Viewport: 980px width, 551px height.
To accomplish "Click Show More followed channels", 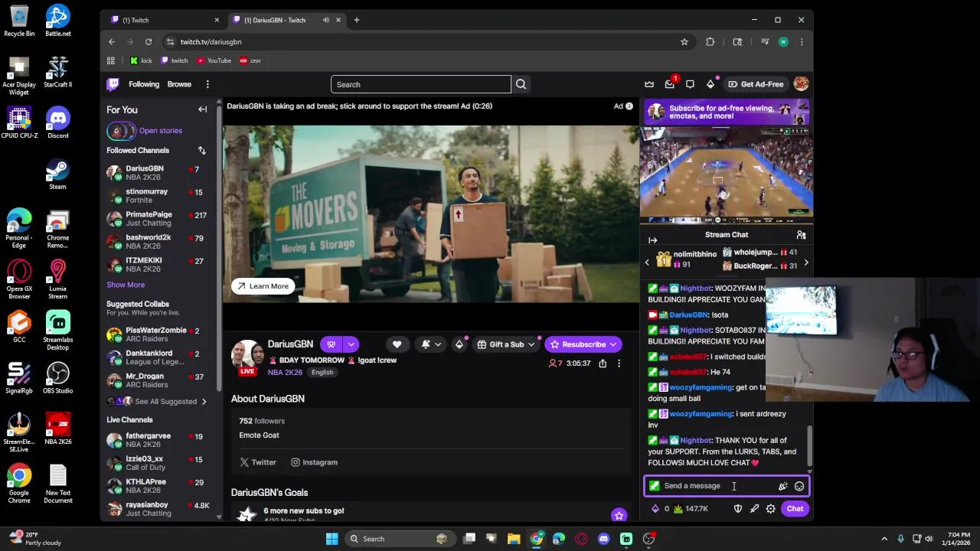I will pyautogui.click(x=126, y=285).
